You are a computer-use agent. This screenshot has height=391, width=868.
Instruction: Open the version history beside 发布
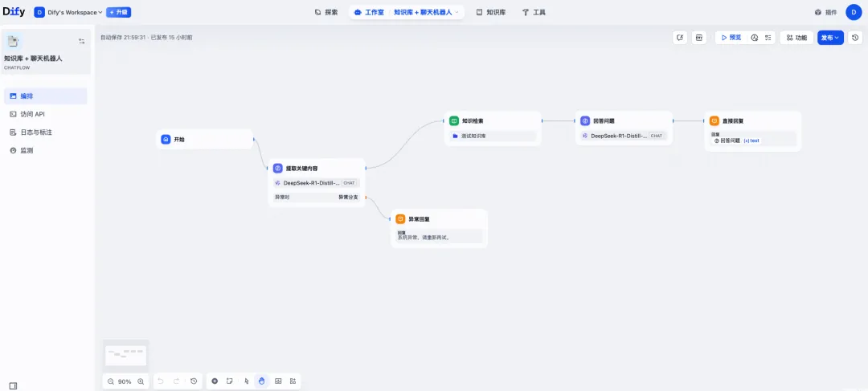[x=856, y=38]
